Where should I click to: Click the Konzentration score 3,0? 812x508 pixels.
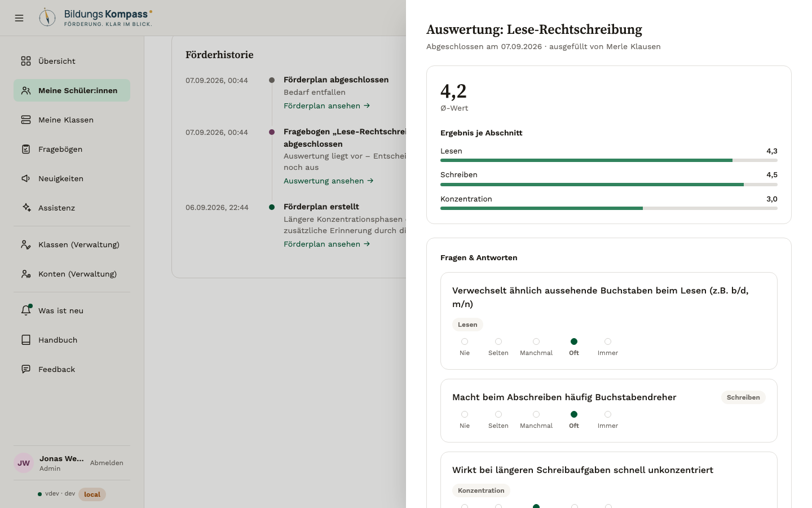coord(772,199)
